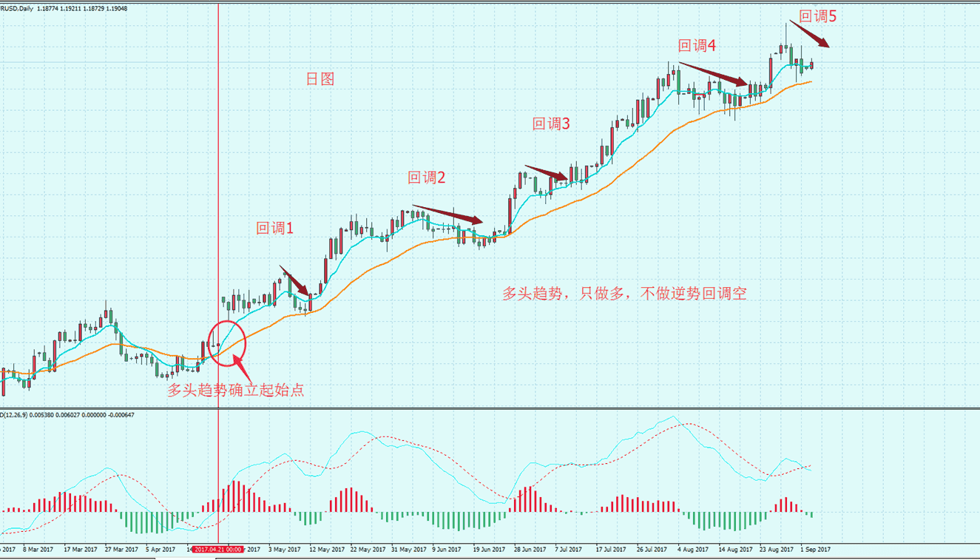Click the 1.19048 close price value
The image size is (980, 560).
pyautogui.click(x=115, y=9)
